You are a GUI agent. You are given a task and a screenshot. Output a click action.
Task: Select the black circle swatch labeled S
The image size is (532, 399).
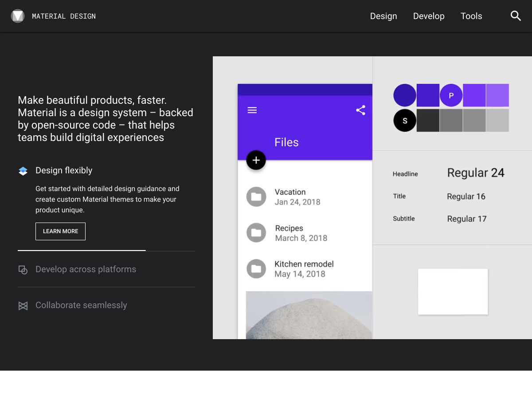pos(405,121)
